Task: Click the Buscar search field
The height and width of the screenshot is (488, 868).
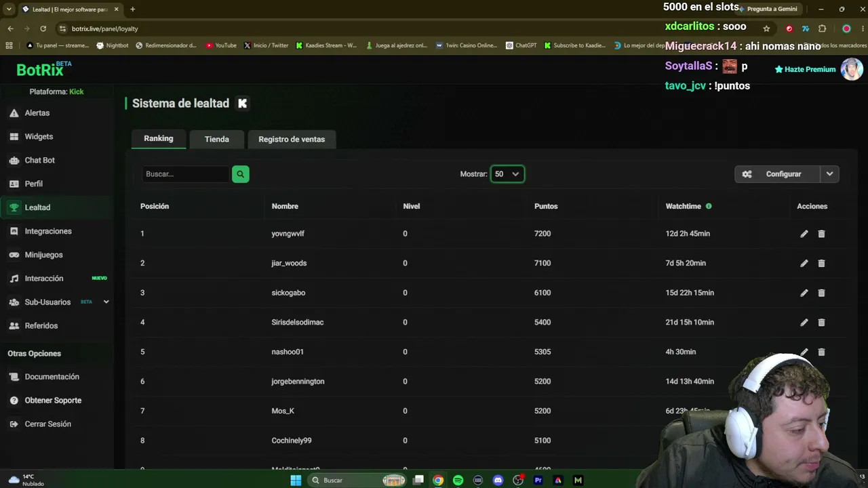Action: pos(186,174)
